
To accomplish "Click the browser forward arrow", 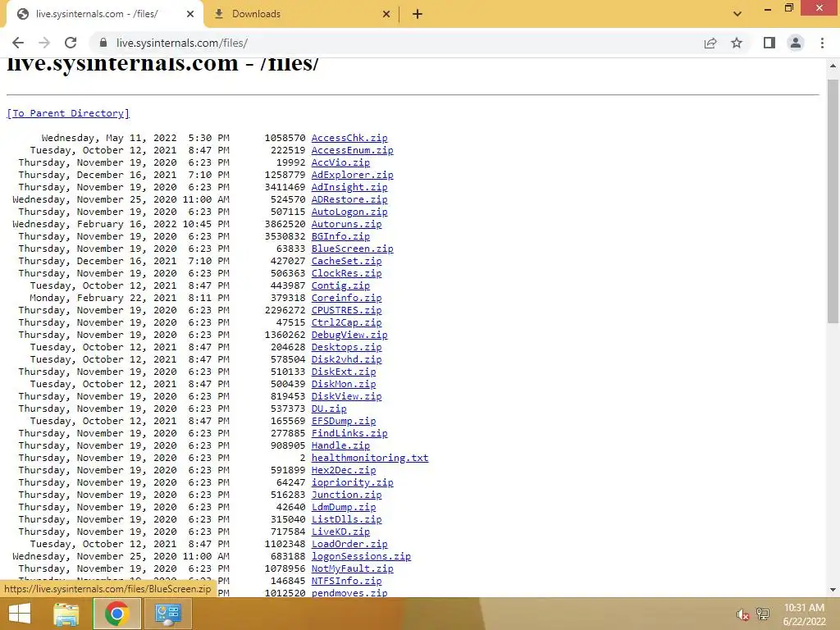I will coord(44,43).
